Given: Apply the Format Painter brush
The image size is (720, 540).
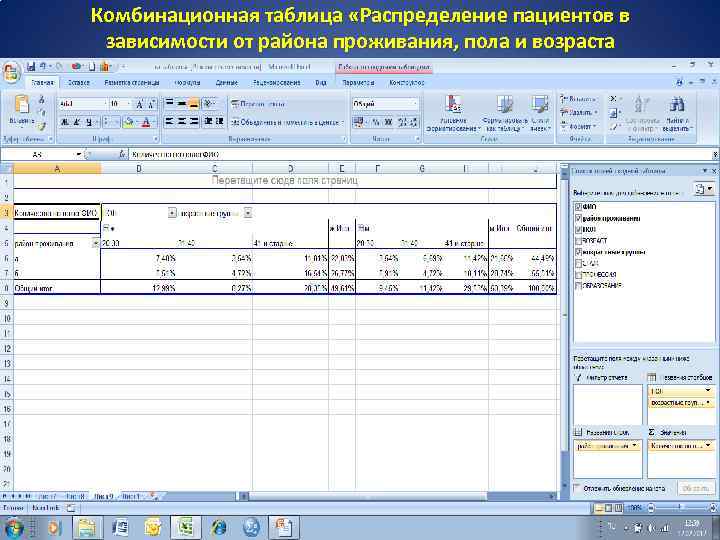Looking at the screenshot, I should [x=42, y=125].
